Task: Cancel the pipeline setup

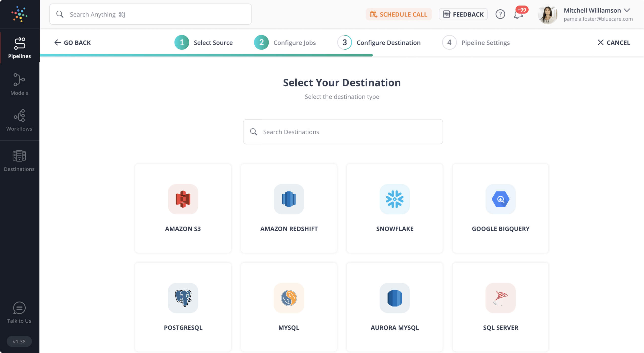Action: [614, 42]
